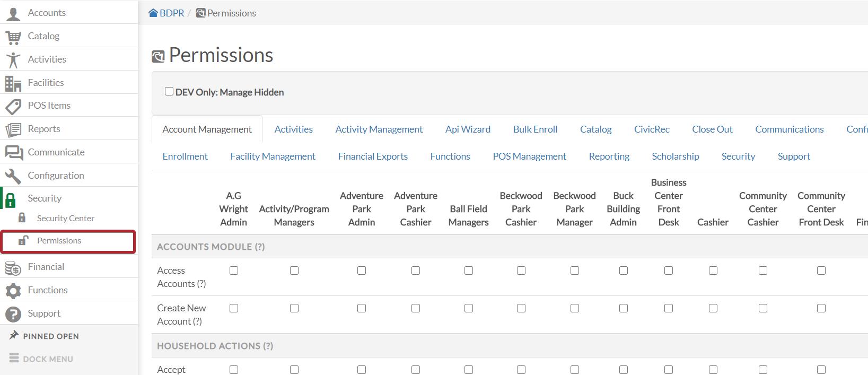868x375 pixels.
Task: Enable DEV Only: Manage Hidden checkbox
Action: pyautogui.click(x=169, y=91)
